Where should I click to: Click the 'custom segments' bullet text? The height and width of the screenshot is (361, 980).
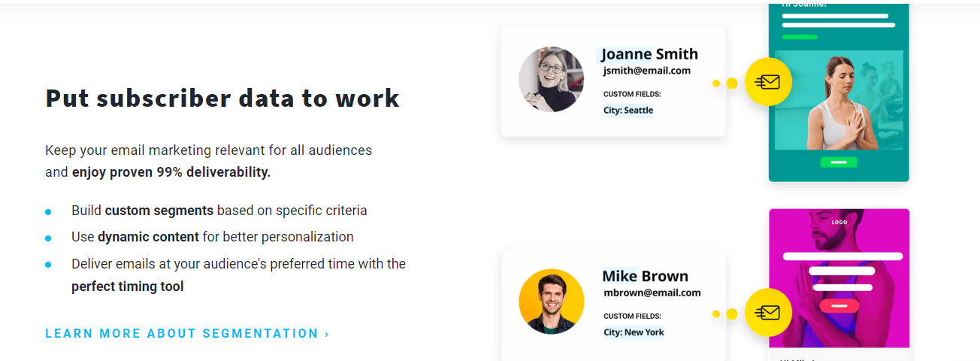point(159,211)
